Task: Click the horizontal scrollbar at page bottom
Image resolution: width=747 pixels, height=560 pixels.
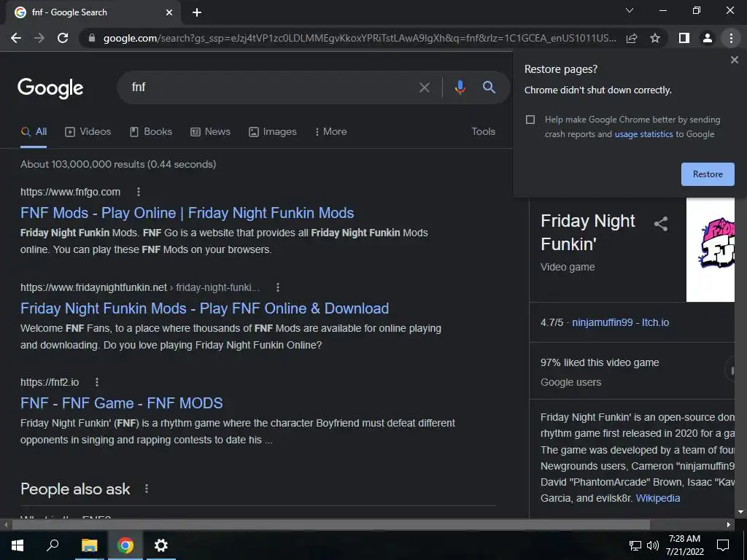Action: [330, 525]
